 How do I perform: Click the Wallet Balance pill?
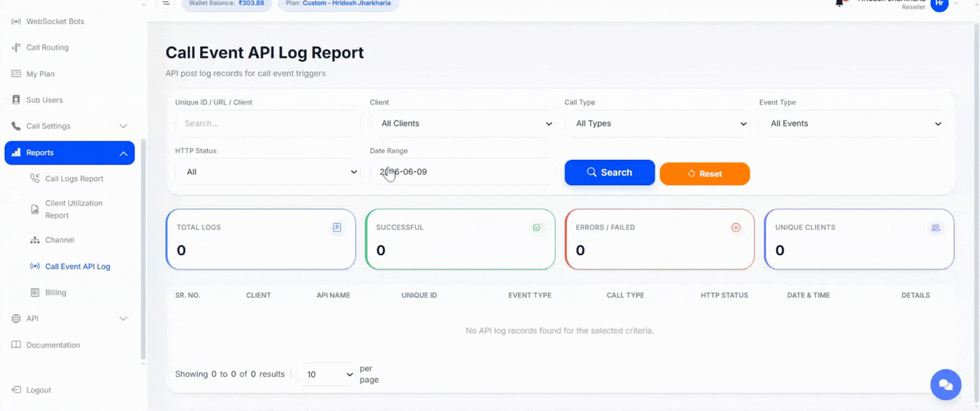[x=227, y=4]
